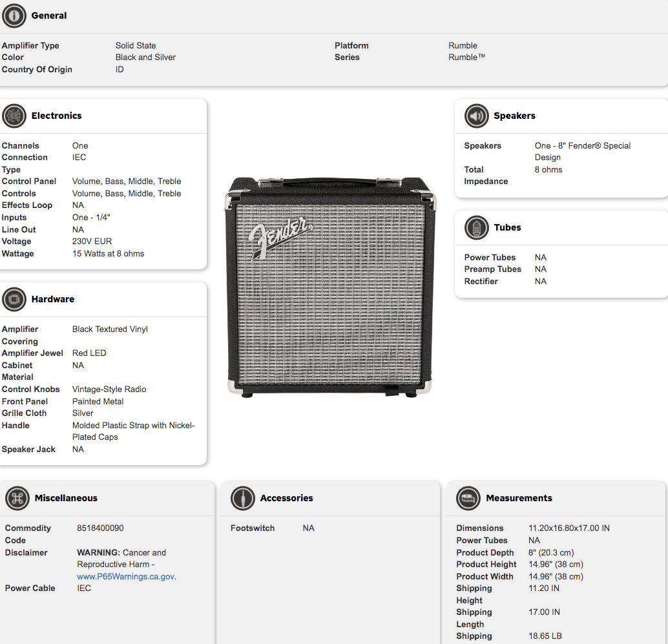668x644 pixels.
Task: Click the 'Preamp Tubes' label
Action: coord(492,269)
